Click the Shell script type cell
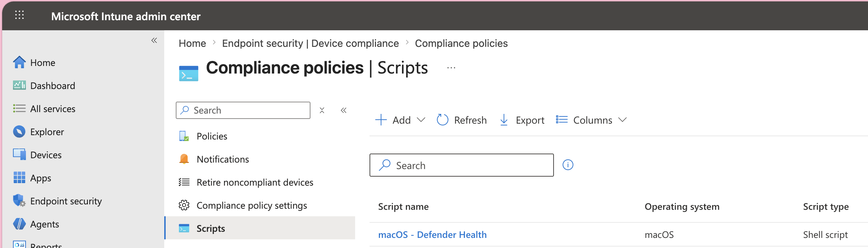868x248 pixels. pyautogui.click(x=826, y=235)
